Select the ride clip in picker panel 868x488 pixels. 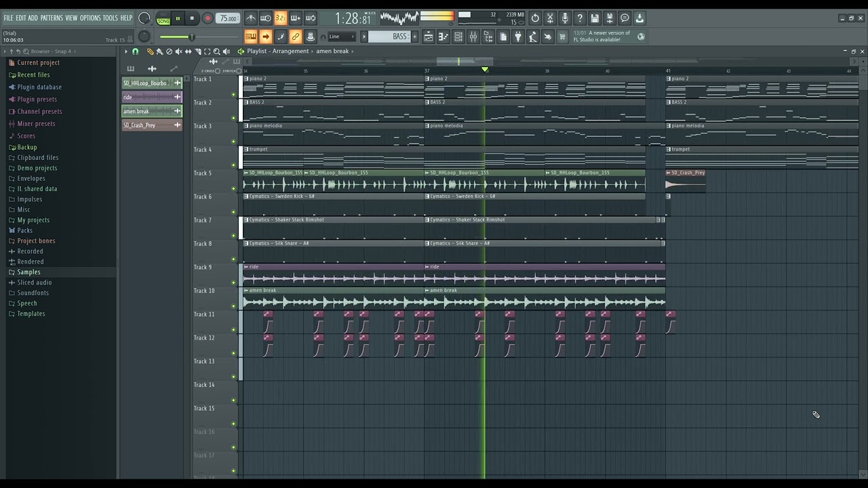click(x=152, y=97)
